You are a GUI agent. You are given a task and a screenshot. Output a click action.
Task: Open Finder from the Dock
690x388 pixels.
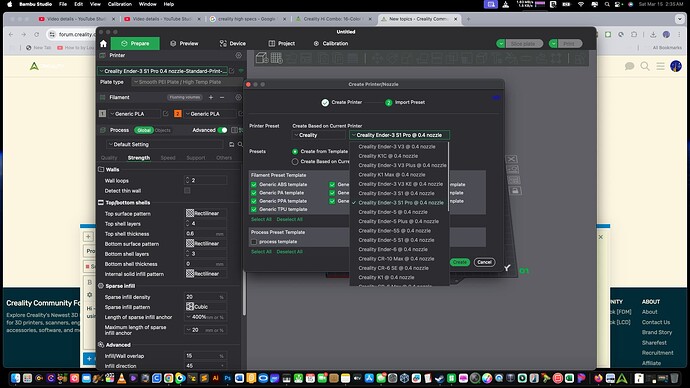(15, 378)
